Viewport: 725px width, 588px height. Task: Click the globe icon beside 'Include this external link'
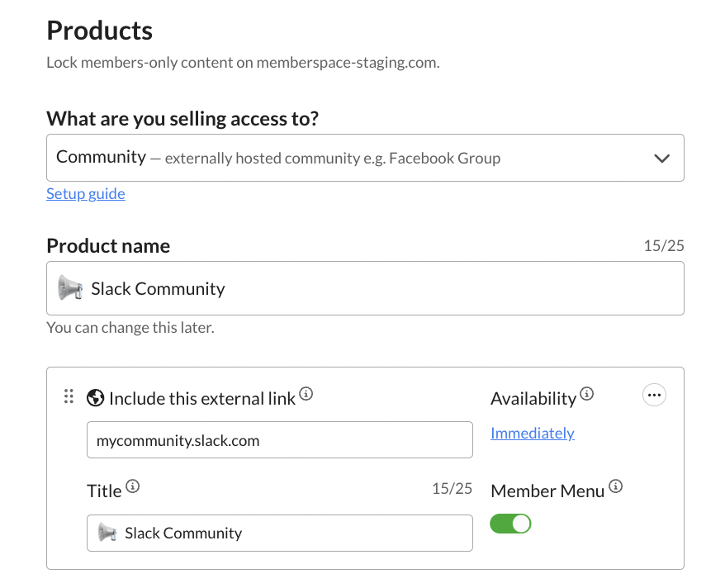tap(95, 397)
